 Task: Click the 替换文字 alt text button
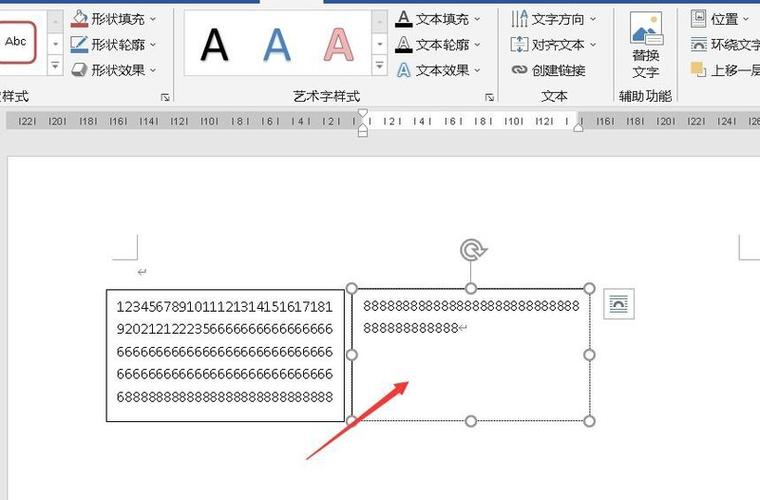646,45
